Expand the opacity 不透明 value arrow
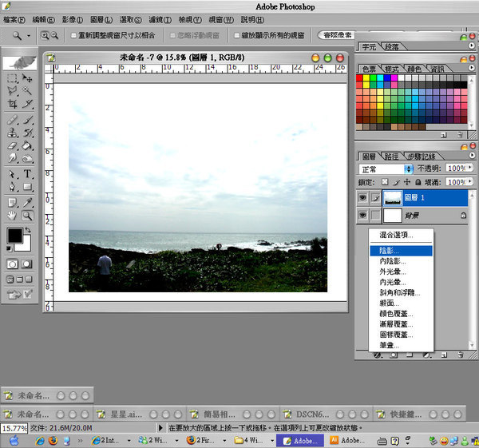 [x=471, y=169]
